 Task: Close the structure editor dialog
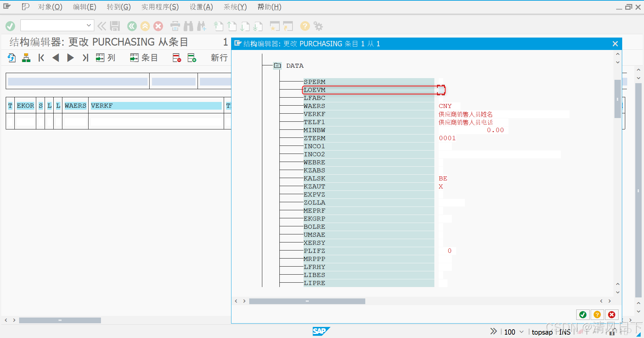[615, 44]
